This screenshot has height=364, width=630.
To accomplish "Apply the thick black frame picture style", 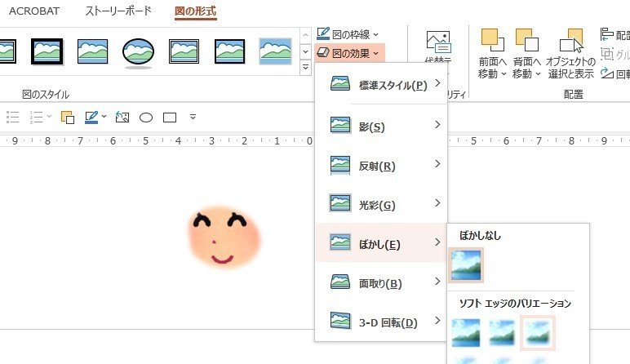I will pyautogui.click(x=47, y=51).
